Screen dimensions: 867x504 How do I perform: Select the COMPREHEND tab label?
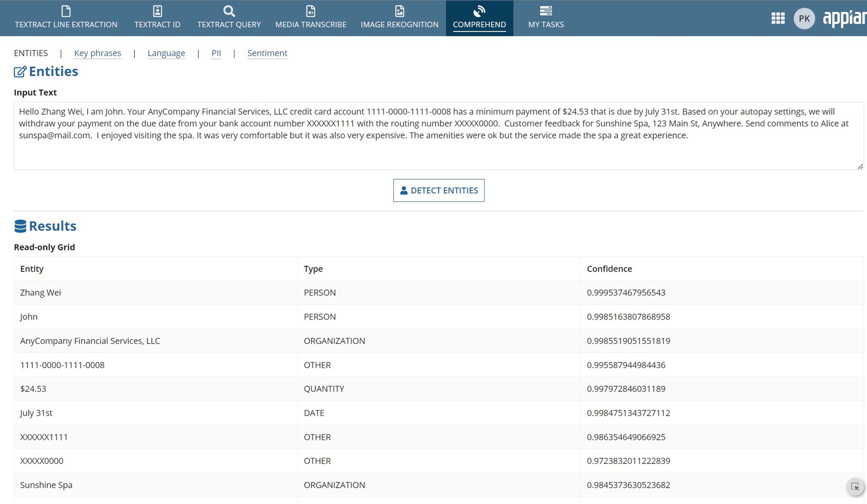click(x=479, y=24)
